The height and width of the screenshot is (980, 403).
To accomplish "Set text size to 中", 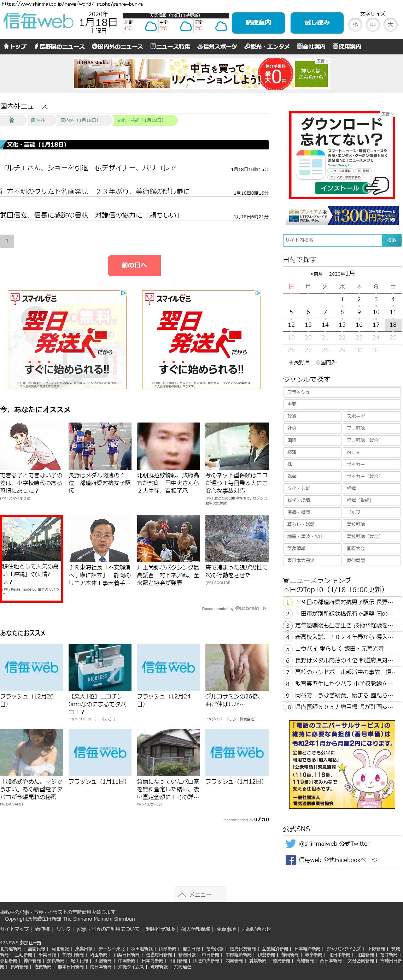I will (373, 25).
